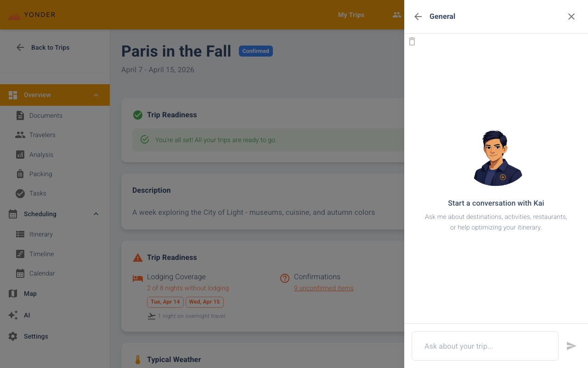
Task: Click the trash icon to clear chat
Action: (x=412, y=41)
